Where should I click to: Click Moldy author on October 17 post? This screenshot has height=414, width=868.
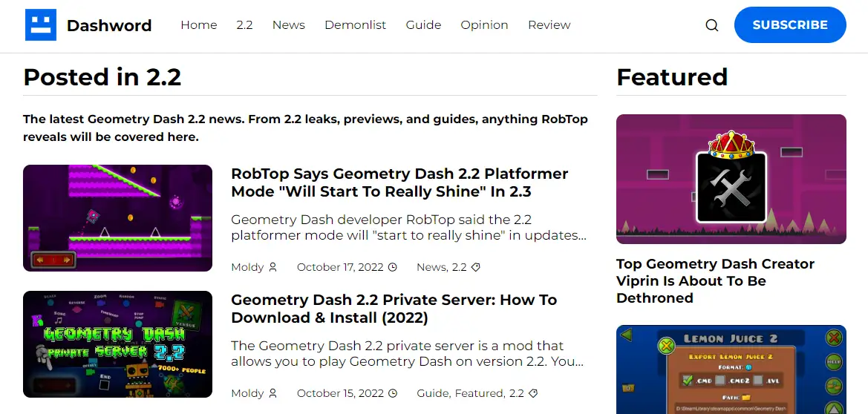pyautogui.click(x=247, y=267)
